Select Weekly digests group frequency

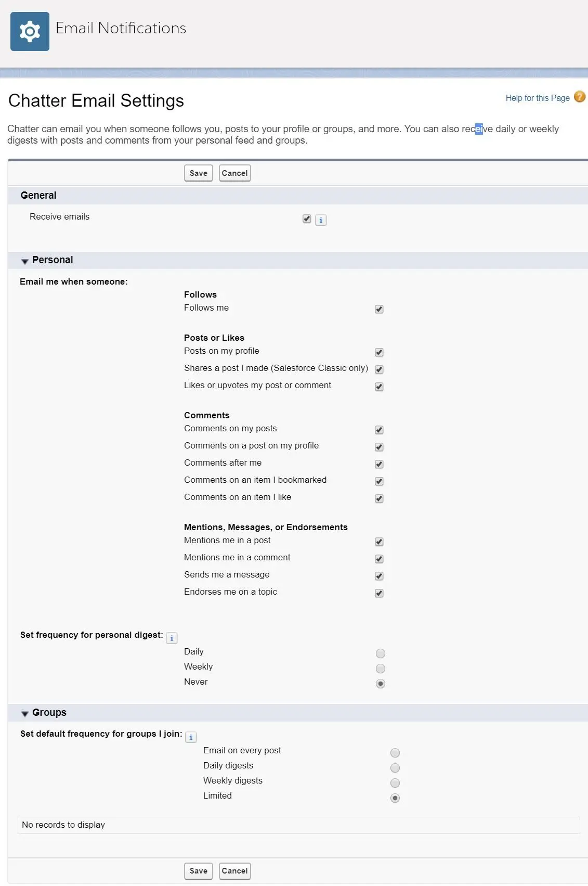coord(395,783)
